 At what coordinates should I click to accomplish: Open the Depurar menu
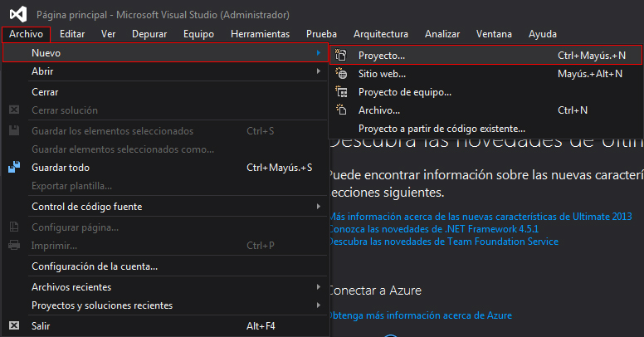pyautogui.click(x=149, y=34)
